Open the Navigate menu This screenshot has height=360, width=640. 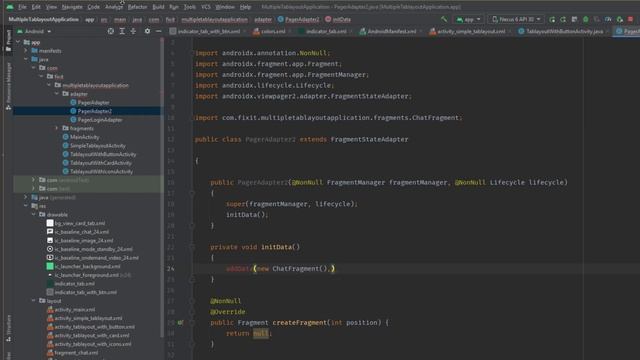(x=72, y=7)
